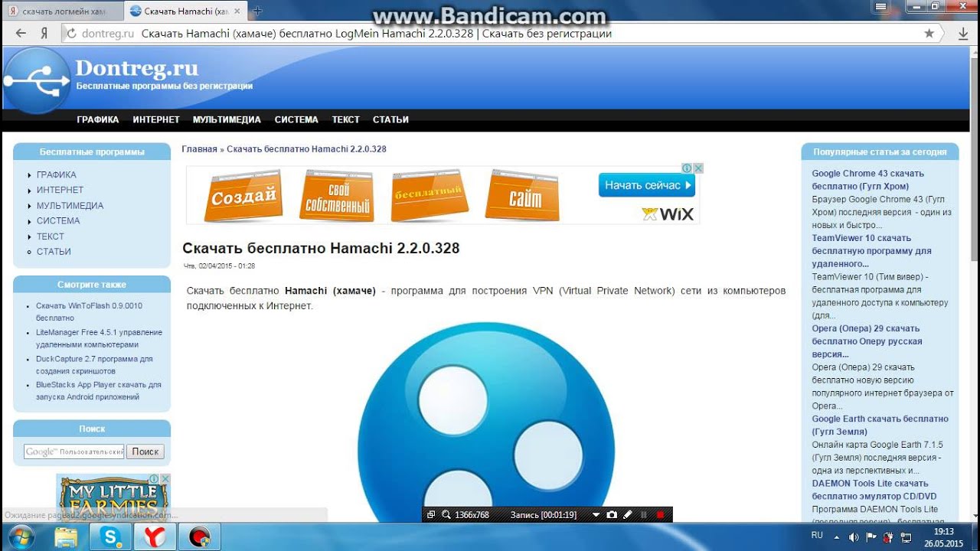Open a new tab with plus button
The height and width of the screenshot is (551, 980).
pos(257,11)
